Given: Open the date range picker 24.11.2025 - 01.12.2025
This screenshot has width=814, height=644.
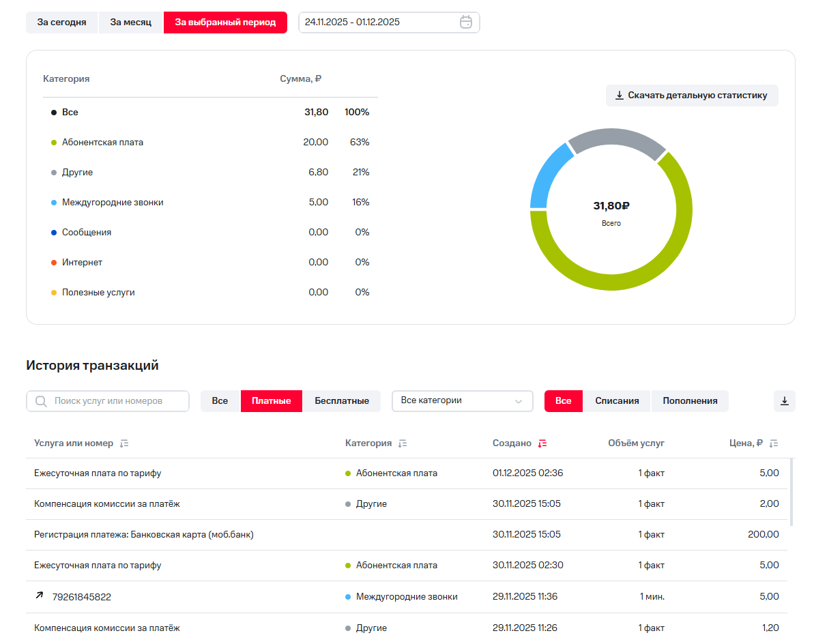Looking at the screenshot, I should (379, 22).
